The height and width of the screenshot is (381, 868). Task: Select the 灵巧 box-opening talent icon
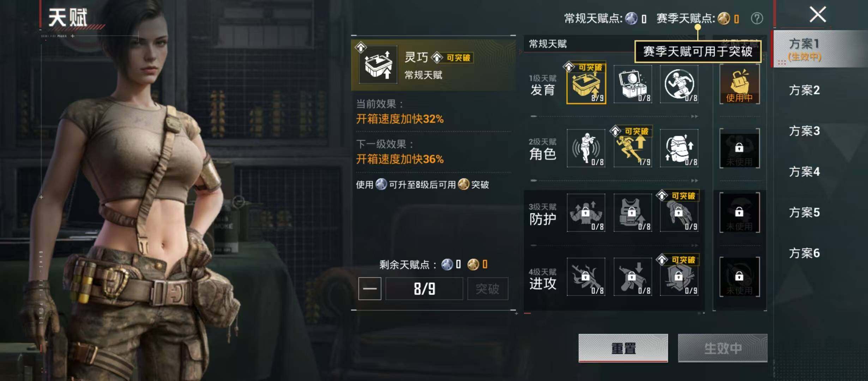586,84
